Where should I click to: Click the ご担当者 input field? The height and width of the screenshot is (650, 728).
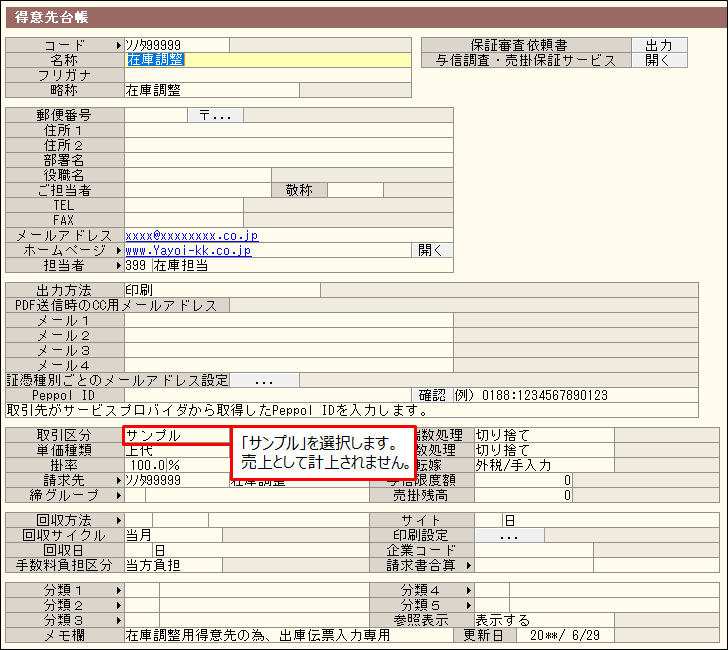coord(198,190)
